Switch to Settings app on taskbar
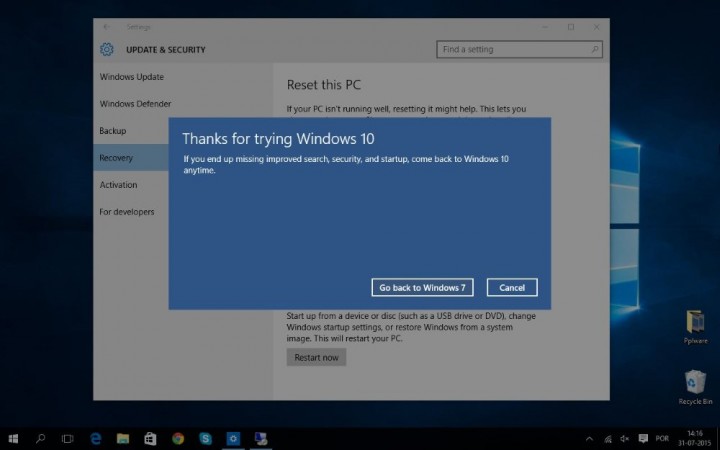This screenshot has height=450, width=720. click(x=233, y=439)
